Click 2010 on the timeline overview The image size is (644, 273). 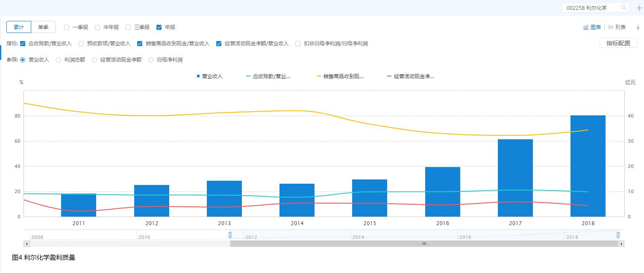pos(144,237)
